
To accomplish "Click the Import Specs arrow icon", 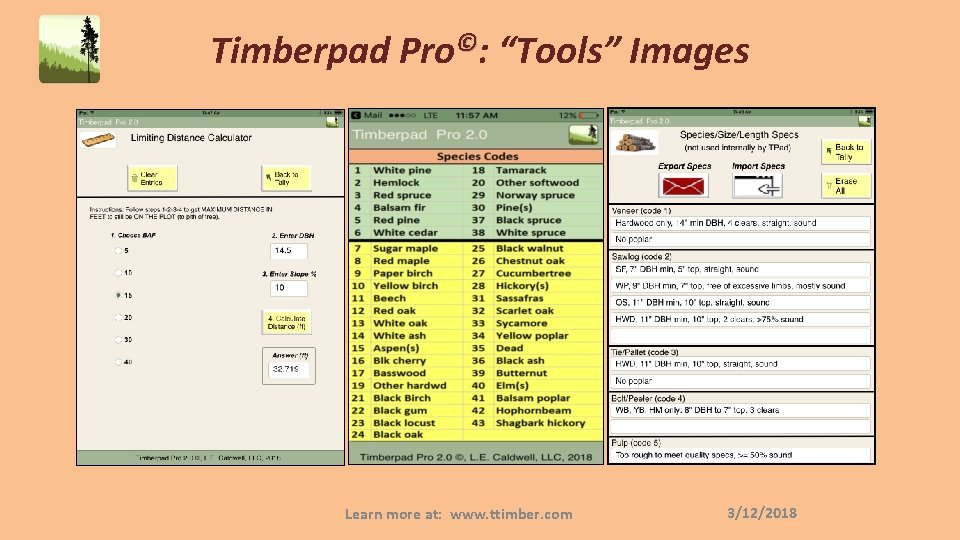I will 757,186.
